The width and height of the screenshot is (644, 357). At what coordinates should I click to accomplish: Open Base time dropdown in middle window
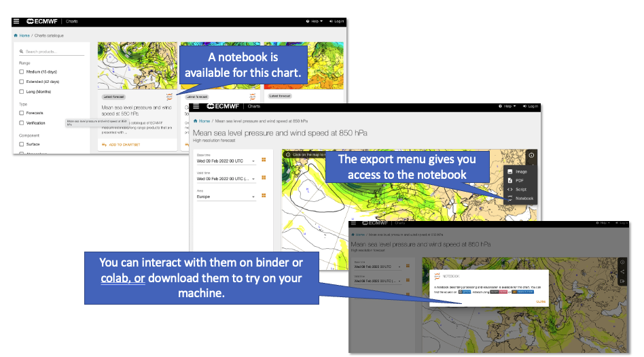click(x=226, y=160)
